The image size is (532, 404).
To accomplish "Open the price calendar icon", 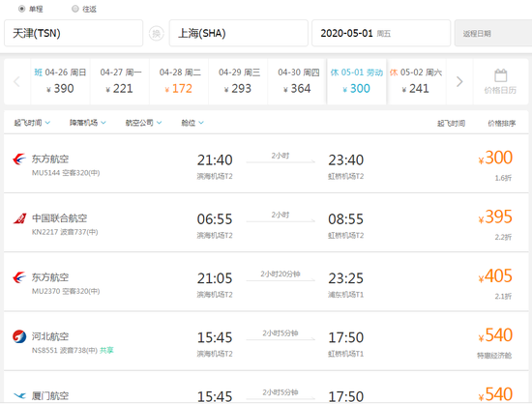I will [x=500, y=75].
